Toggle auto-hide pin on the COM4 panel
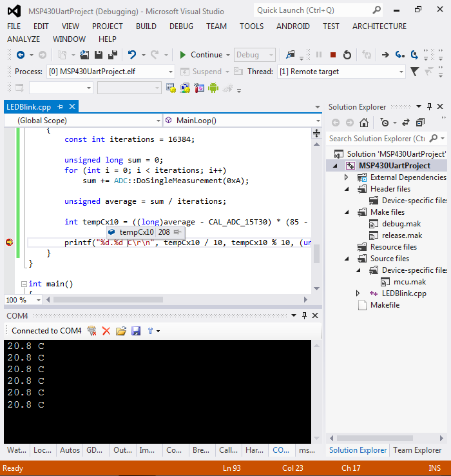 click(304, 315)
